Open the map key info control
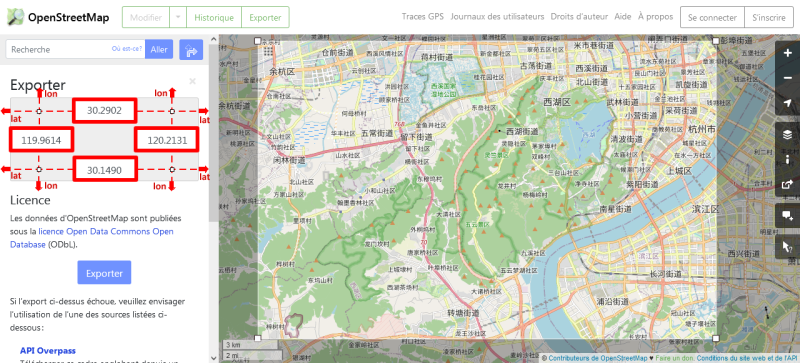 (x=788, y=159)
